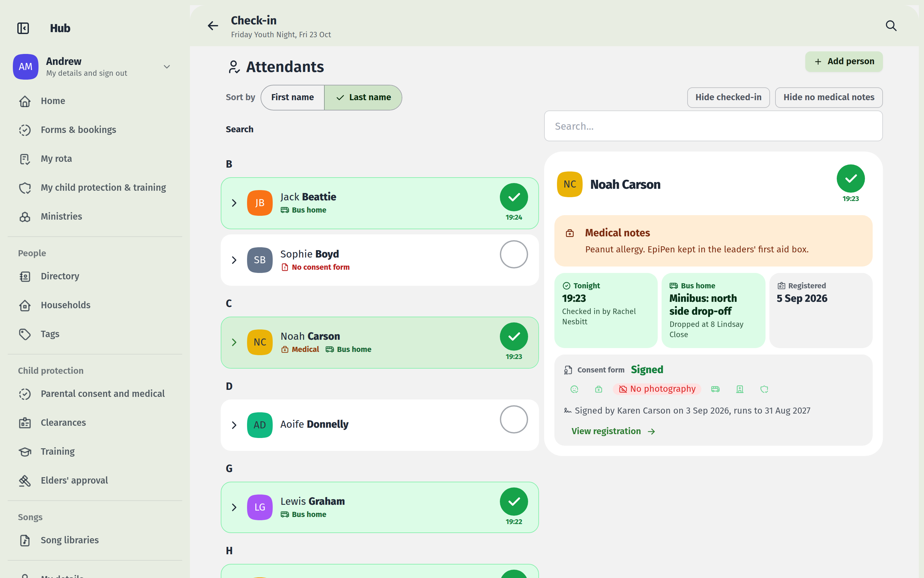Click the Clearances badge icon
924x578 pixels.
[25, 423]
